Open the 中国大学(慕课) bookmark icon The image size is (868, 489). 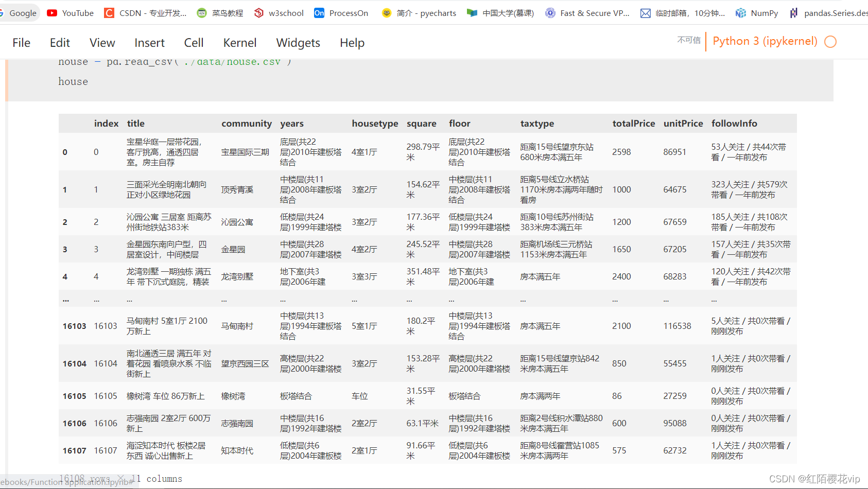click(x=472, y=13)
